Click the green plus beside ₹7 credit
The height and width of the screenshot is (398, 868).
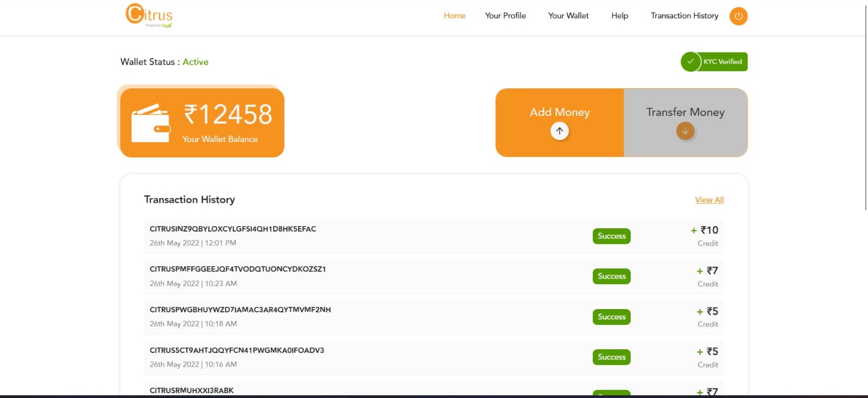[x=700, y=271]
